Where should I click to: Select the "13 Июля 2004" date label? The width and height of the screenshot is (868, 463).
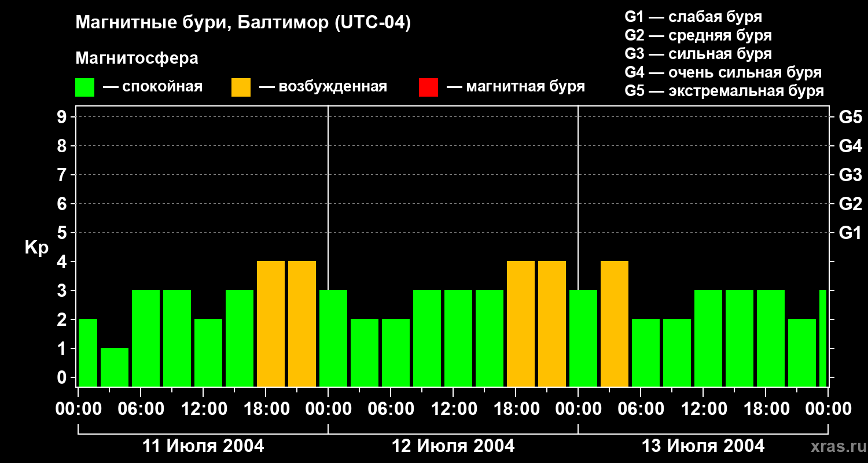pyautogui.click(x=703, y=446)
